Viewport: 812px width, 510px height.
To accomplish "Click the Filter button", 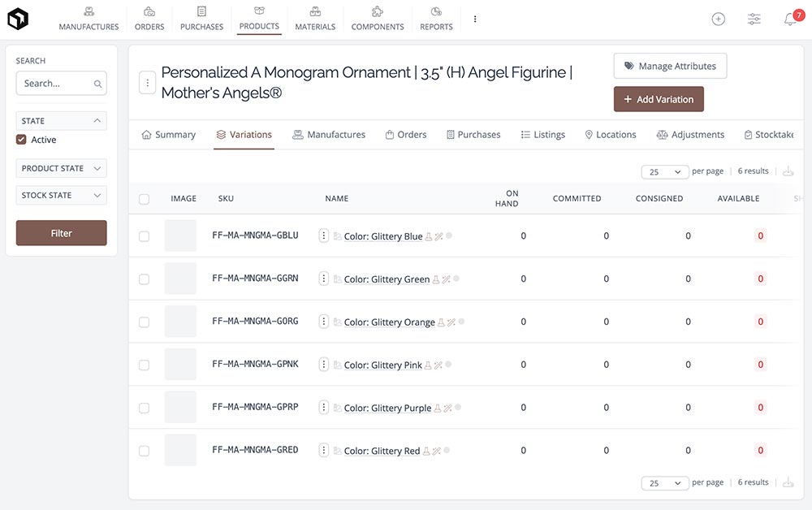I will point(61,233).
